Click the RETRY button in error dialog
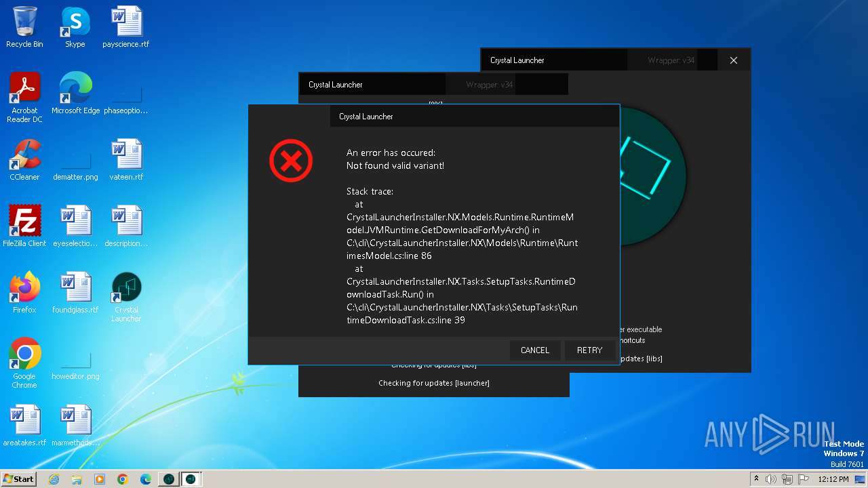The height and width of the screenshot is (488, 868). (589, 350)
